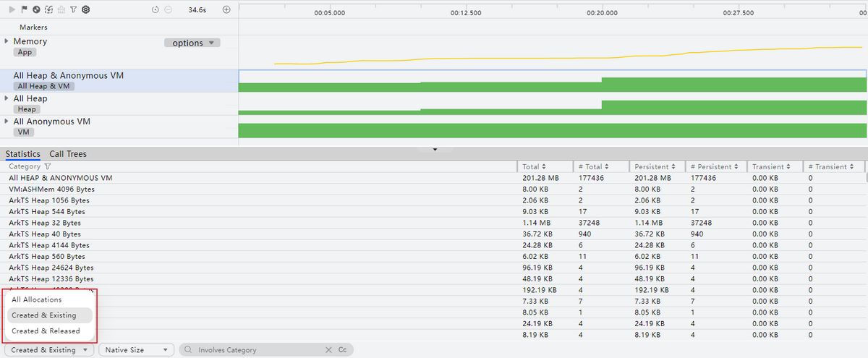Choose Created & Released in the popup list
Image resolution: width=868 pixels, height=358 pixels.
[46, 331]
